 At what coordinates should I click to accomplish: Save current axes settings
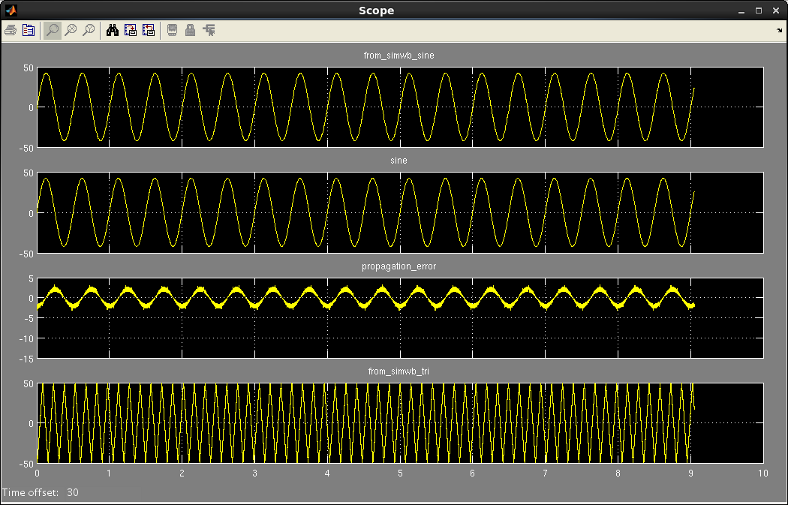click(x=131, y=31)
